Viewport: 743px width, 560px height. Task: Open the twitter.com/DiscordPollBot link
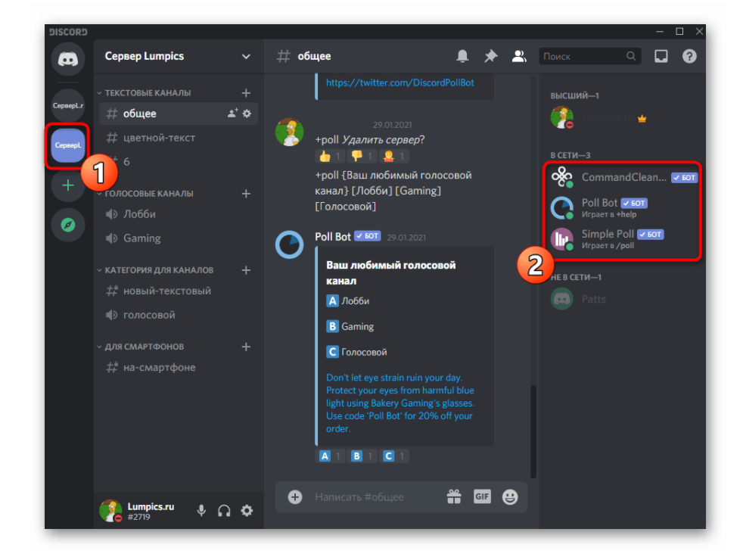pyautogui.click(x=399, y=82)
